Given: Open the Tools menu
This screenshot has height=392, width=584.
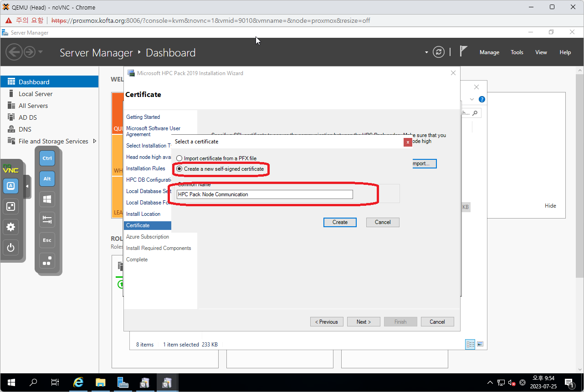Looking at the screenshot, I should (517, 52).
